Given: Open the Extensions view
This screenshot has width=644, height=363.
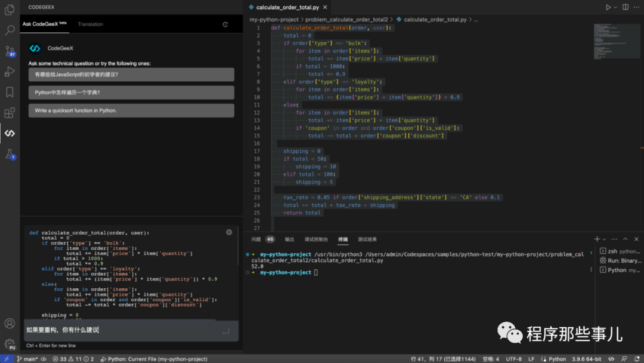Looking at the screenshot, I should tap(9, 112).
